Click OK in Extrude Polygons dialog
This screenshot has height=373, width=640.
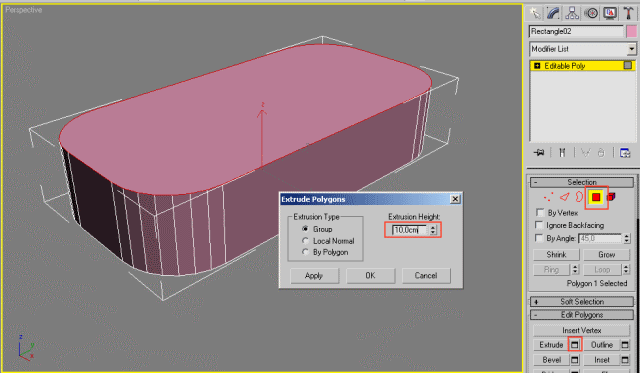pos(370,275)
